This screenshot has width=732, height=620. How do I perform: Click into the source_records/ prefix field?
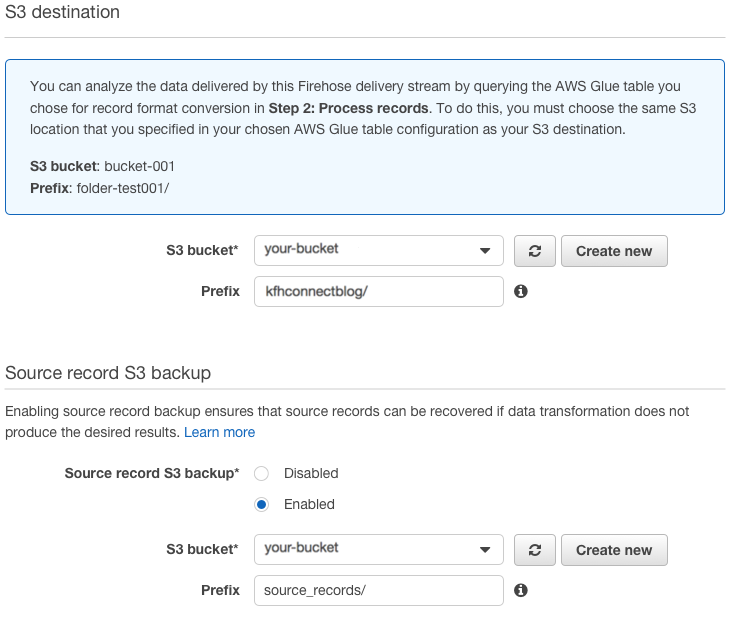[x=378, y=591]
